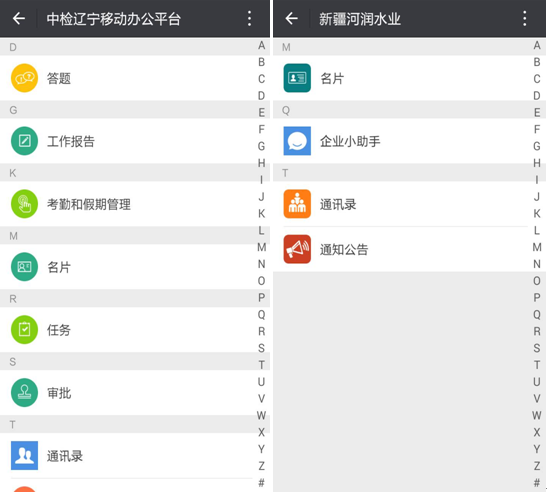Open overflow menu of 新疆河润水业
The width and height of the screenshot is (547, 495).
click(x=524, y=18)
